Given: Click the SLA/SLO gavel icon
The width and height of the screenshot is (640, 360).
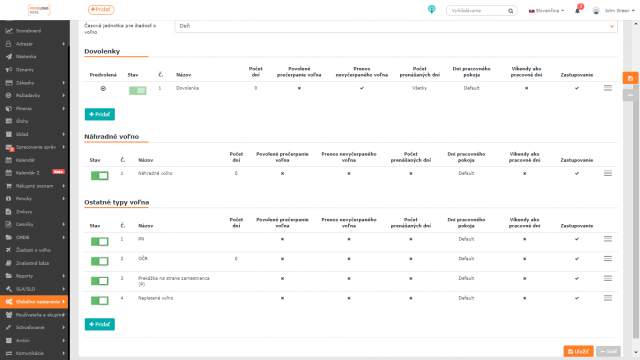Looking at the screenshot, I should pyautogui.click(x=9, y=289).
